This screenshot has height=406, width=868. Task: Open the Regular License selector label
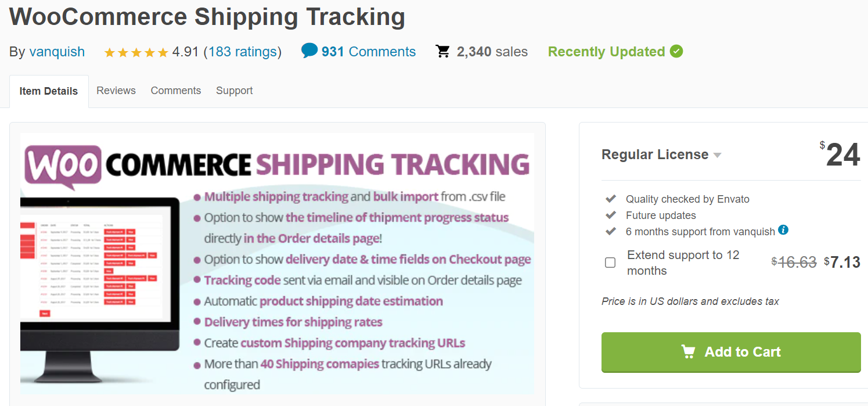655,155
